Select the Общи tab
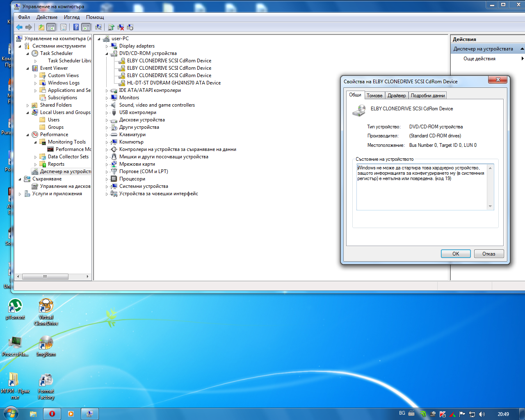The image size is (525, 420). point(355,95)
